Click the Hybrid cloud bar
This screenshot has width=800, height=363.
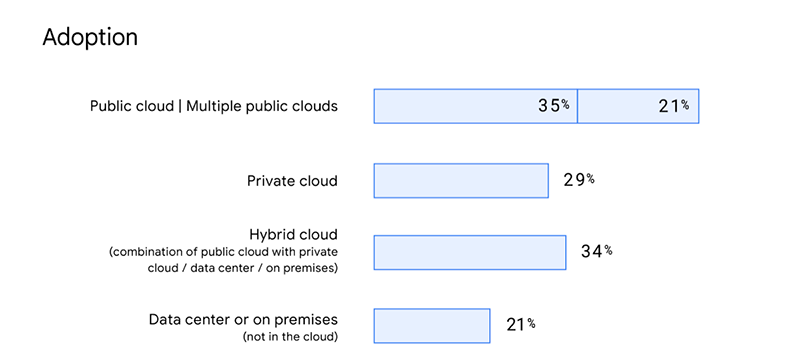[x=470, y=252]
